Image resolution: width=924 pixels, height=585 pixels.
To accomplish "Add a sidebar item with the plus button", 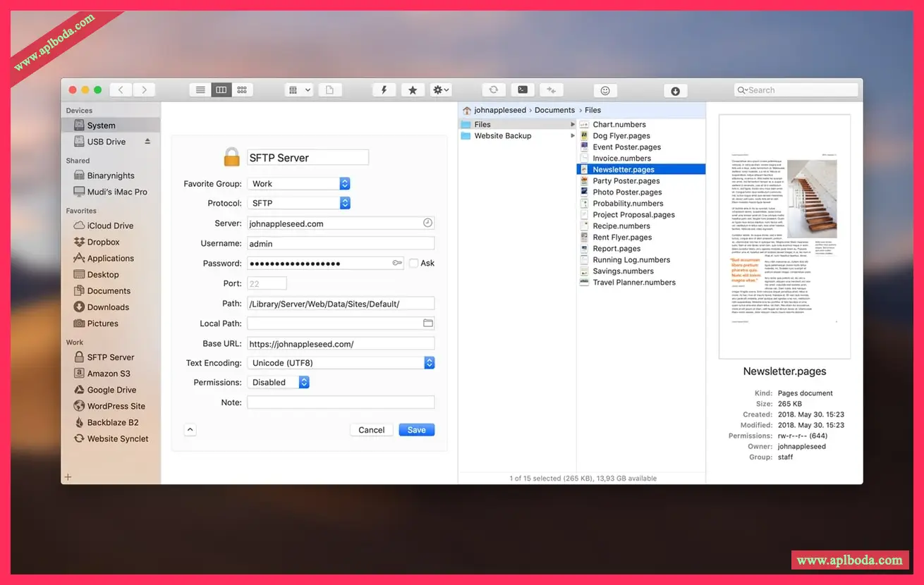I will (x=68, y=477).
